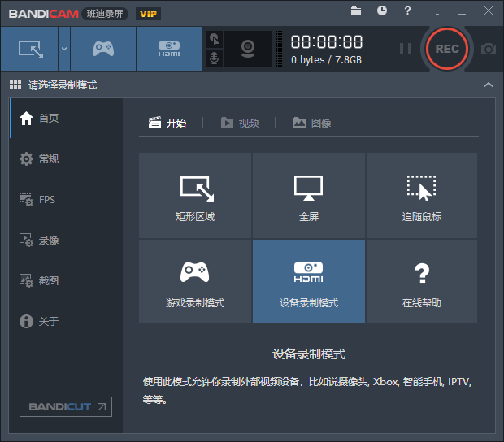Pause the recording
The image size is (504, 442).
click(x=406, y=49)
